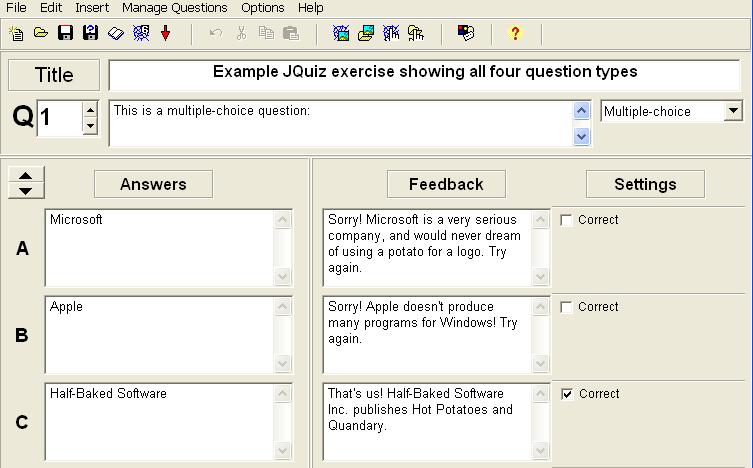The height and width of the screenshot is (468, 753).
Task: Click the Copy toolbar icon
Action: 266,33
